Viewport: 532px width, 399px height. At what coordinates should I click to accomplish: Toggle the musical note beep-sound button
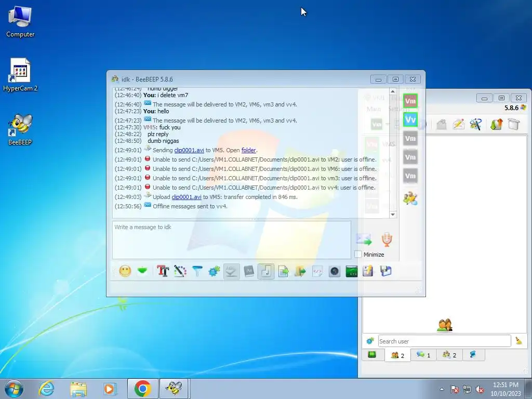266,271
